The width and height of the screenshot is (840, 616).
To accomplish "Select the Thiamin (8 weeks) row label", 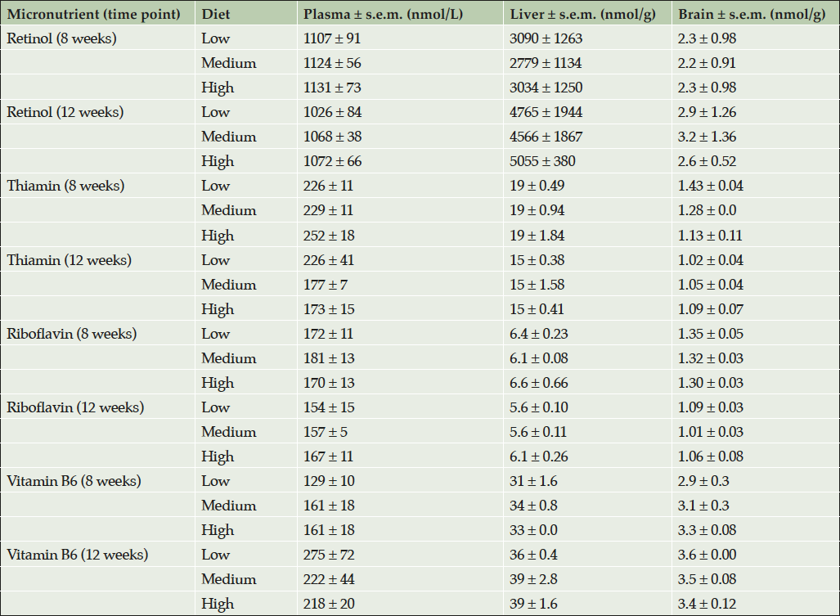I will click(65, 186).
